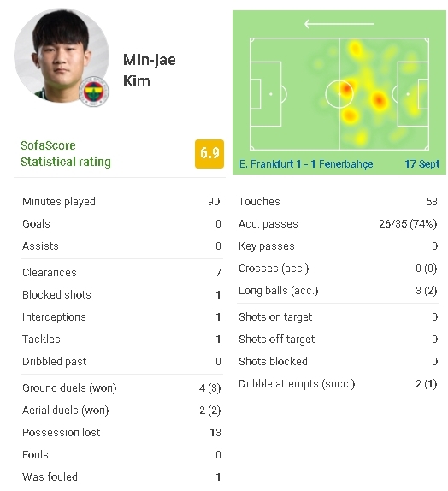Image resolution: width=448 pixels, height=491 pixels.
Task: Select the Touches stat row
Action: tap(338, 201)
